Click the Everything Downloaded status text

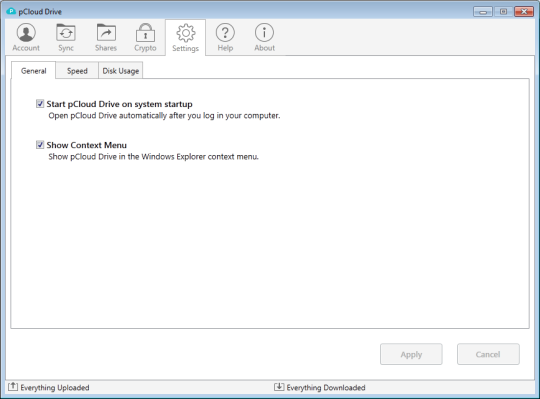coord(326,388)
